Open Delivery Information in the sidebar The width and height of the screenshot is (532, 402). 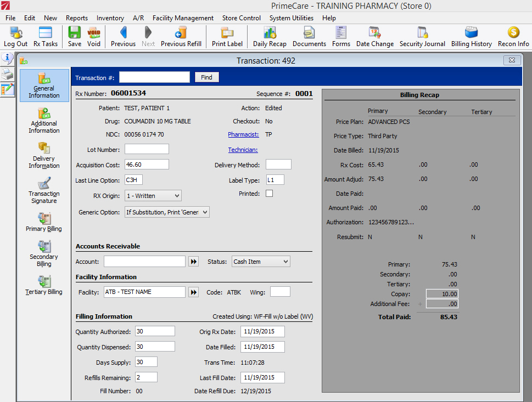pos(43,155)
